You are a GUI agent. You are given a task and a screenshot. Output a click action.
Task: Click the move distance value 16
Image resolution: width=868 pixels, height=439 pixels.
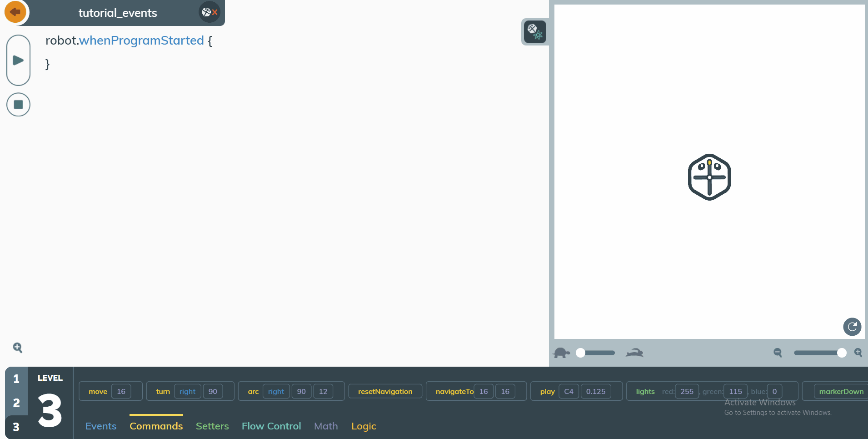click(121, 392)
